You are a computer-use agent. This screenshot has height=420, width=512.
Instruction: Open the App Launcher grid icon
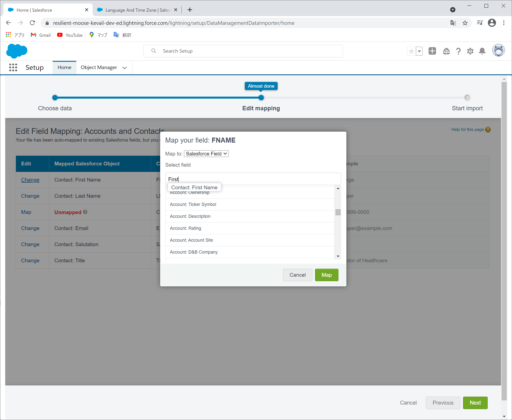13,68
